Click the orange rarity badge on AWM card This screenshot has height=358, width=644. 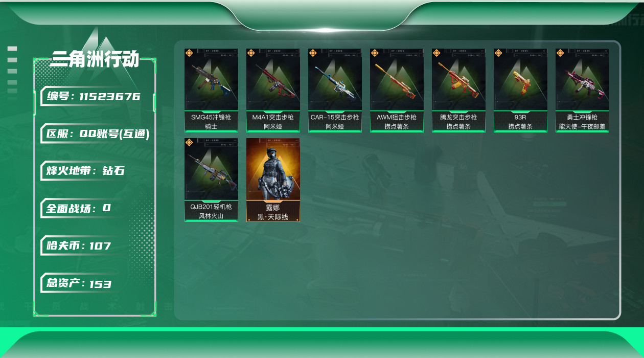(375, 53)
